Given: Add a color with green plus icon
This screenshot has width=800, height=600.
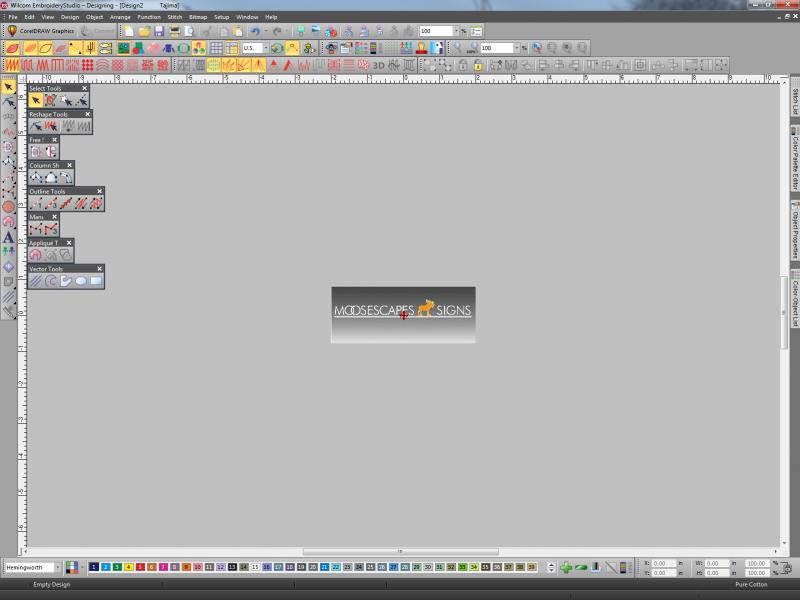Looking at the screenshot, I should [x=566, y=567].
